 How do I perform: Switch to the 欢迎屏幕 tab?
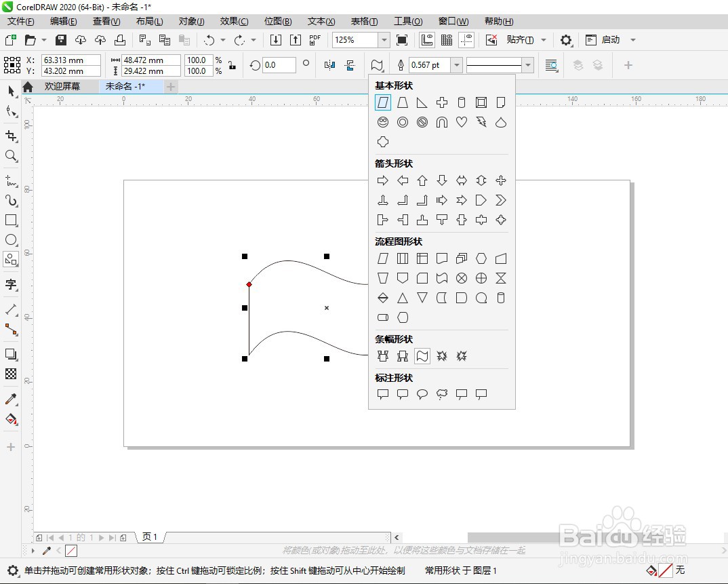(x=62, y=86)
